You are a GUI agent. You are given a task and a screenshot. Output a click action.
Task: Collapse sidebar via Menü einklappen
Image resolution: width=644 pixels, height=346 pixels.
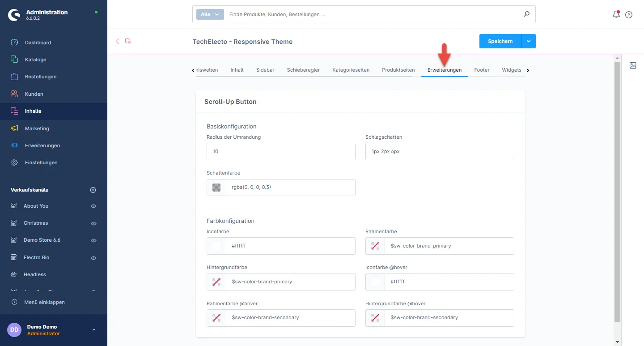[44, 302]
